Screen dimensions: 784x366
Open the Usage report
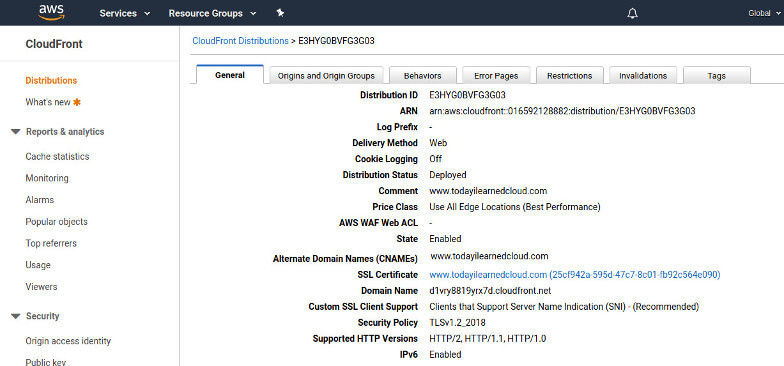[38, 265]
